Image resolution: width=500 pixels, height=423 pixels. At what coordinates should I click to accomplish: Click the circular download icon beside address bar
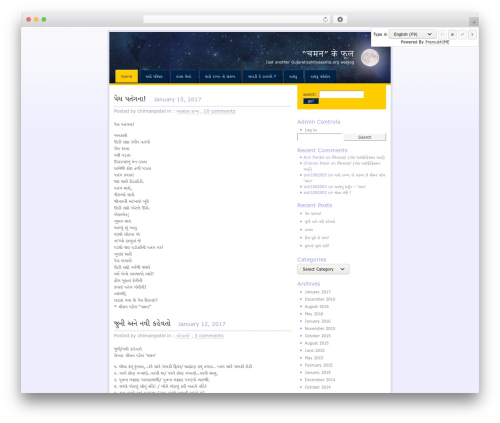click(340, 19)
